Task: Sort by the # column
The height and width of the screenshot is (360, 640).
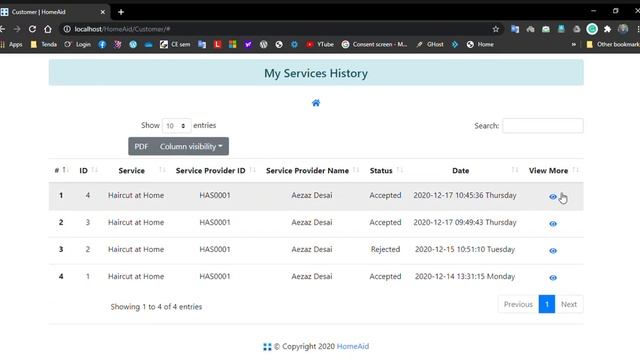Action: [x=61, y=171]
